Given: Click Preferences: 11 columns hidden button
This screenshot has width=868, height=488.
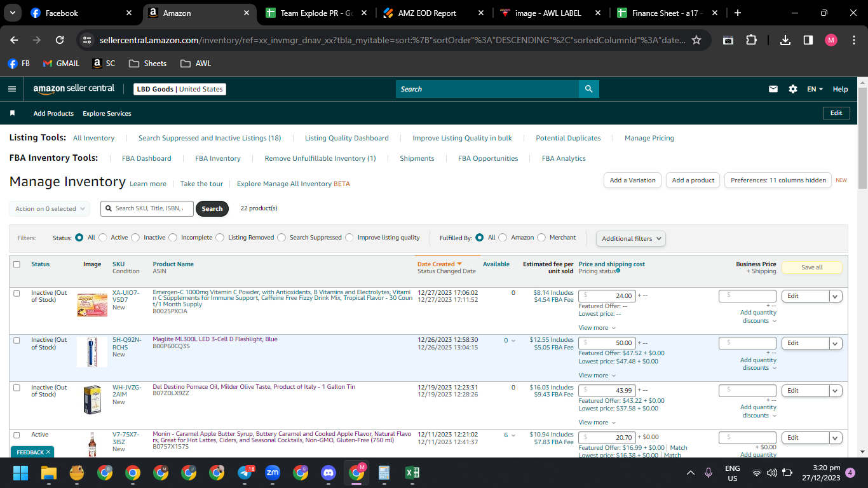Looking at the screenshot, I should pos(778,180).
